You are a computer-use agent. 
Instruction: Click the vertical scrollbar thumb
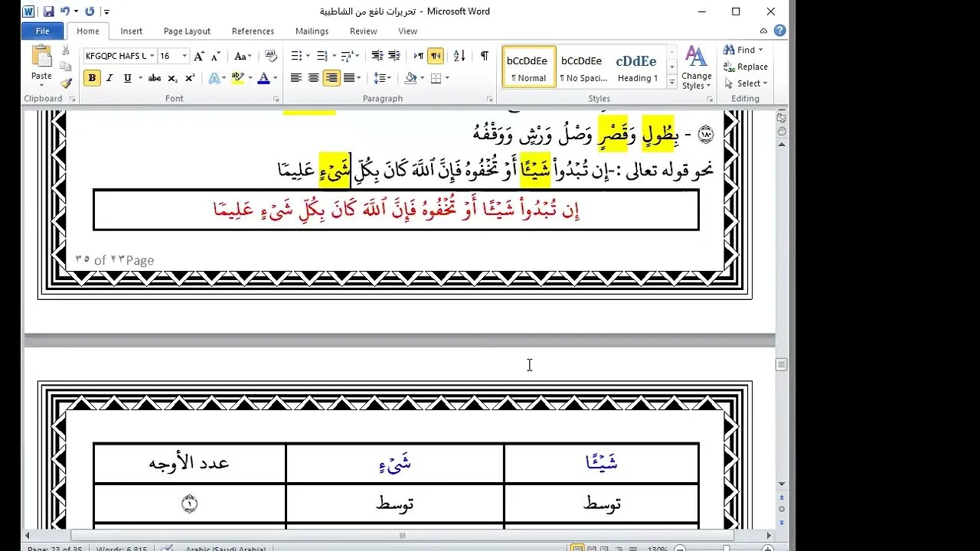click(782, 365)
